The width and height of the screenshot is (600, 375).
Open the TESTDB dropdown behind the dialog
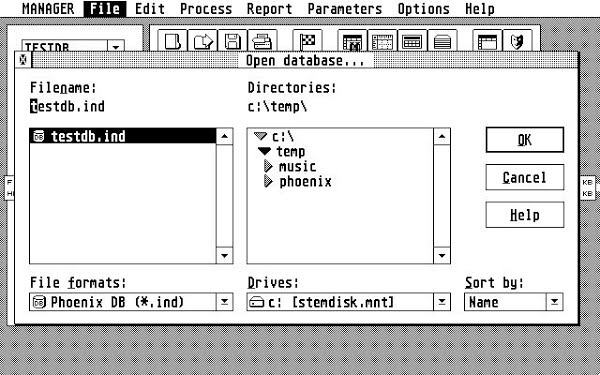click(116, 47)
